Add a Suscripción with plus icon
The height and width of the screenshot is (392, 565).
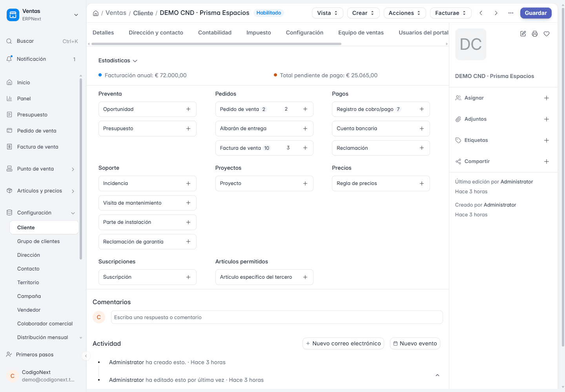[x=188, y=277]
